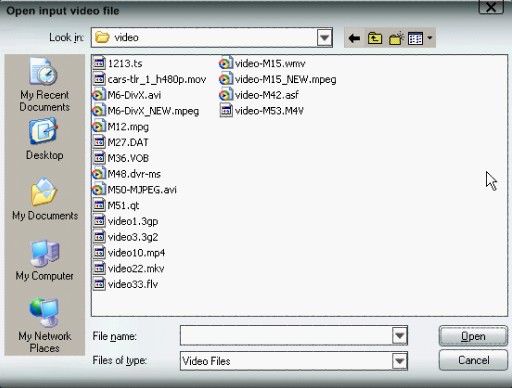The image size is (512, 388).
Task: Click the Video Files type combo box text
Action: (x=206, y=361)
